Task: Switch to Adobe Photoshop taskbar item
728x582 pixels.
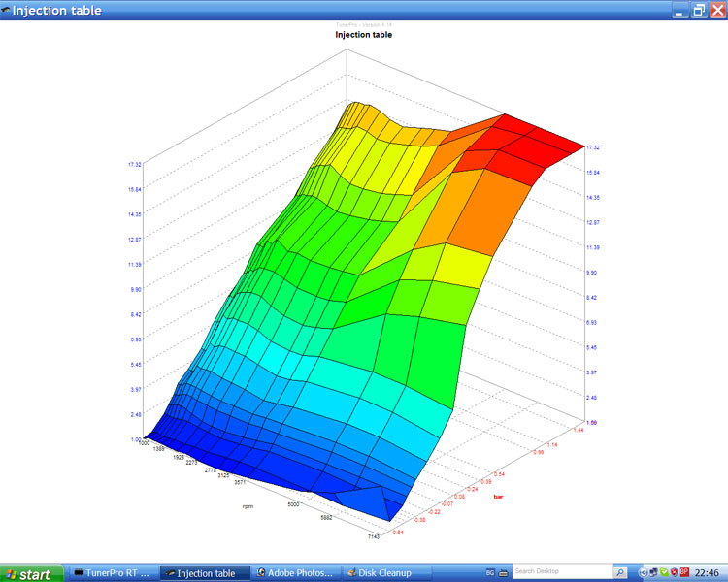Action: coord(298,573)
